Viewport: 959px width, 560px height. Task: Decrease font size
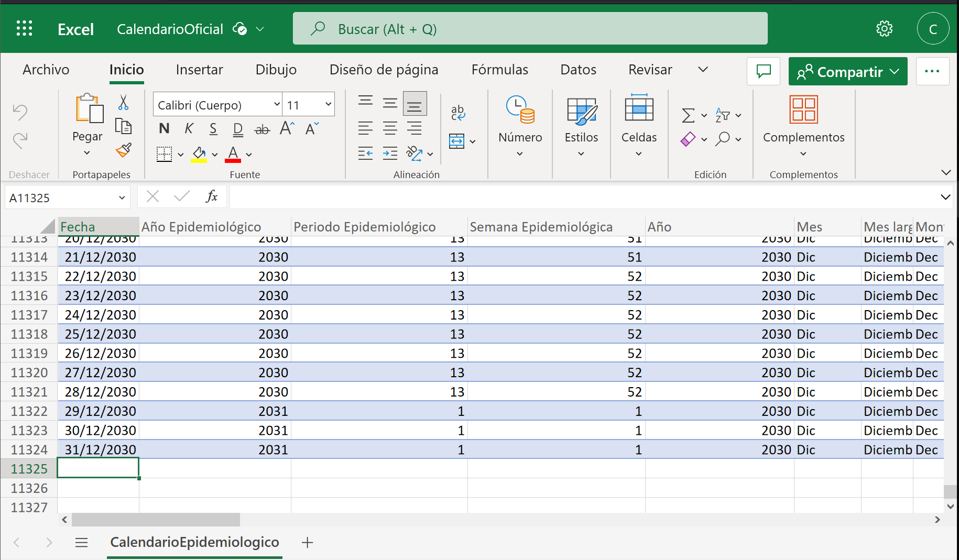tap(312, 128)
